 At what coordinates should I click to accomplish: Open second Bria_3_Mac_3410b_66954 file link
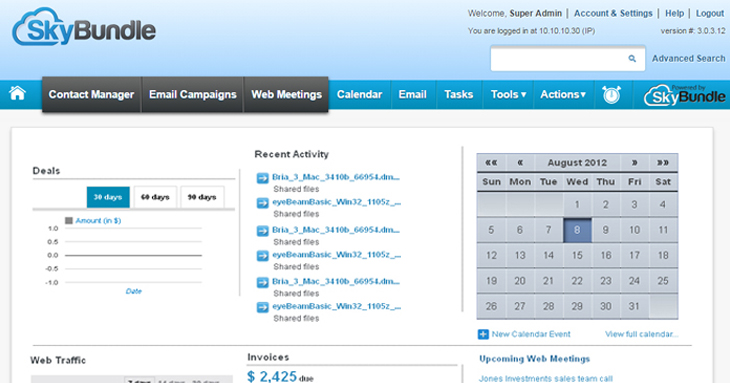pos(336,229)
